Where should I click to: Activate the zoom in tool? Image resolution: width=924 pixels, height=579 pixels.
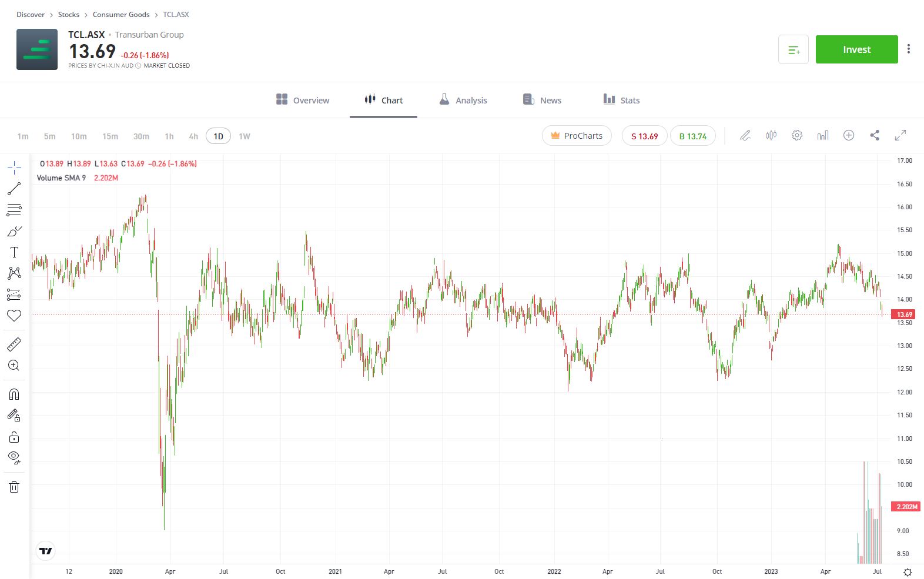tap(14, 366)
